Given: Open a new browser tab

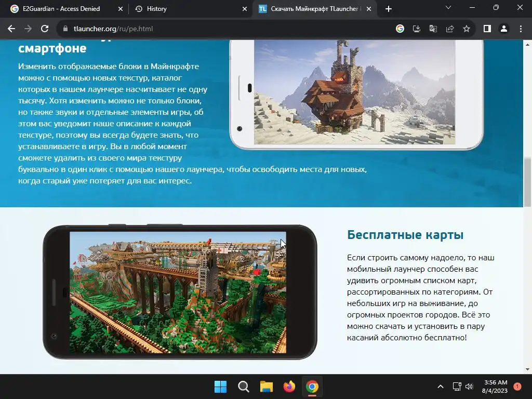Looking at the screenshot, I should tap(389, 9).
